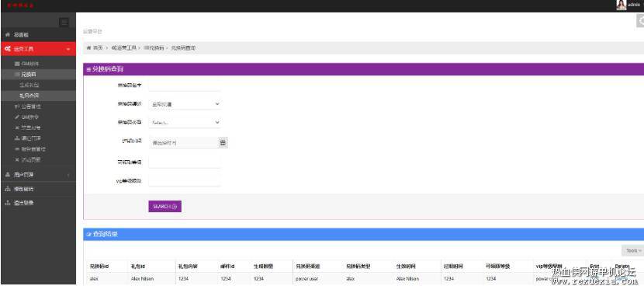This screenshot has width=644, height=293.
Task: Click the admin avatar picture in top bar
Action: (621, 5)
